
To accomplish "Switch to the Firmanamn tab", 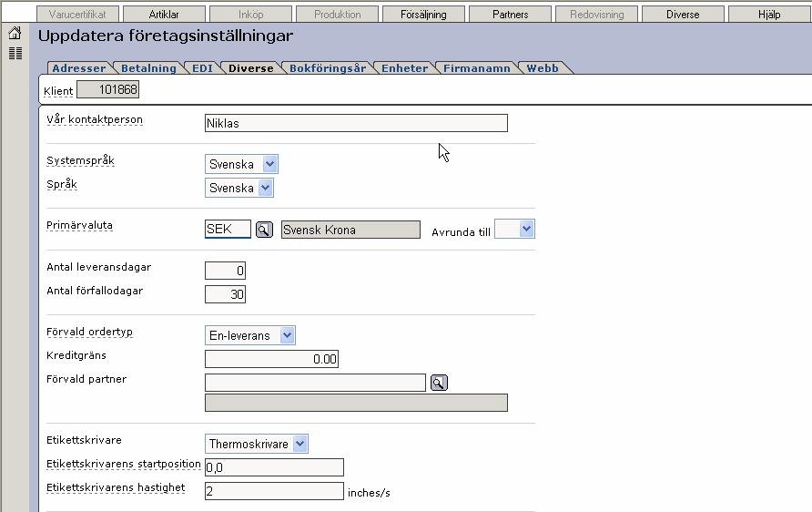I will coord(477,68).
